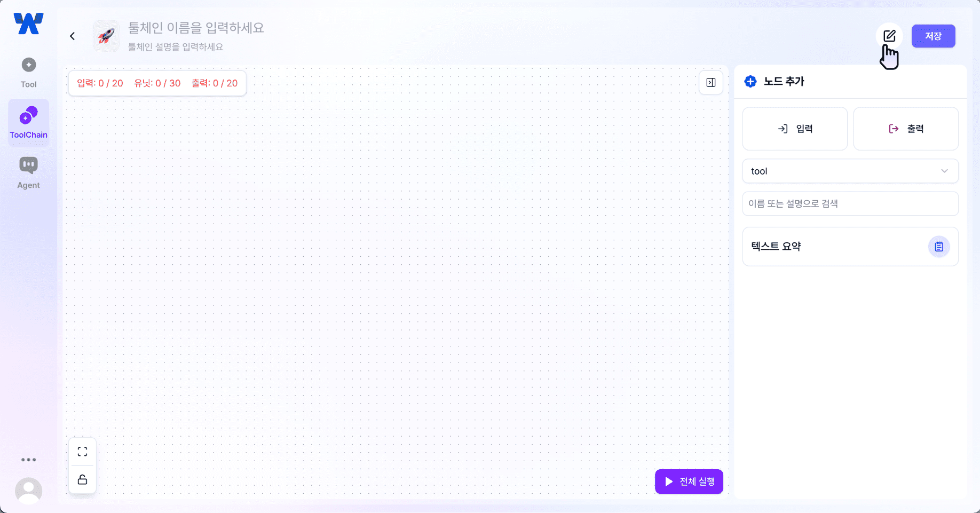Viewport: 980px width, 513px height.
Task: Click the edit pencil icon
Action: point(889,36)
